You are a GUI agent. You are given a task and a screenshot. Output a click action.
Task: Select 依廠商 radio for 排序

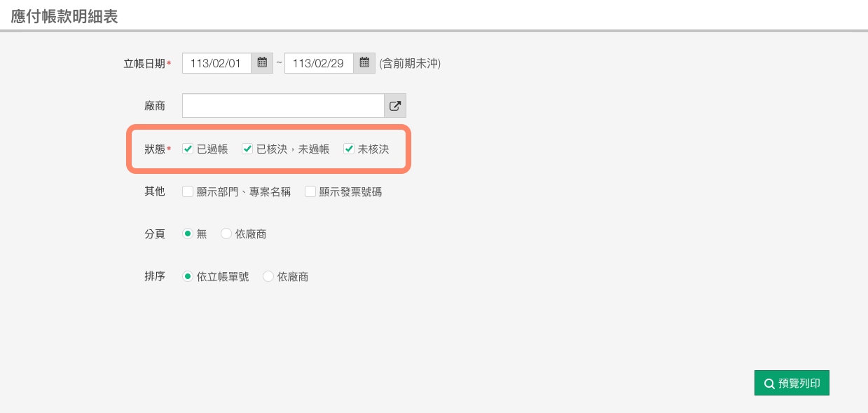268,277
